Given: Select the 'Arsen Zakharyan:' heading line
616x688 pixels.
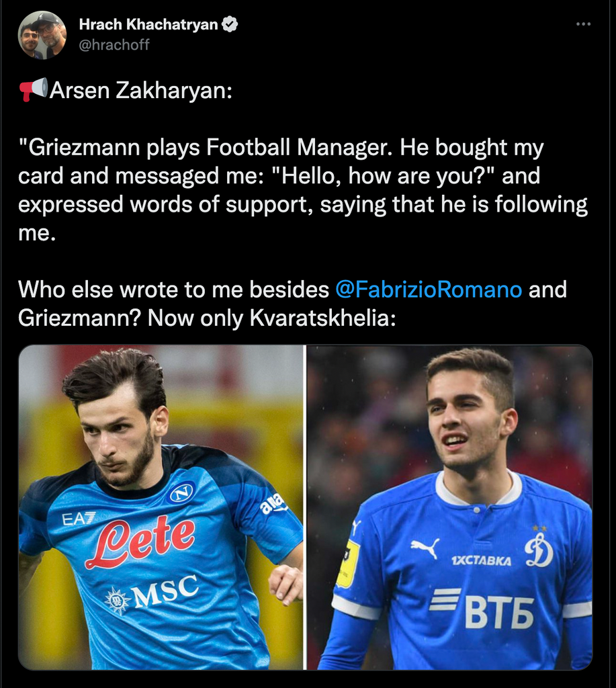Looking at the screenshot, I should tap(141, 91).
